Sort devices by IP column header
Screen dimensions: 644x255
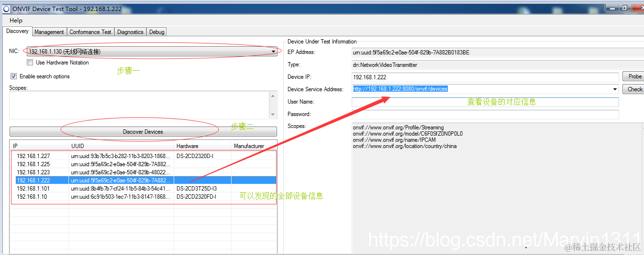tap(40, 146)
